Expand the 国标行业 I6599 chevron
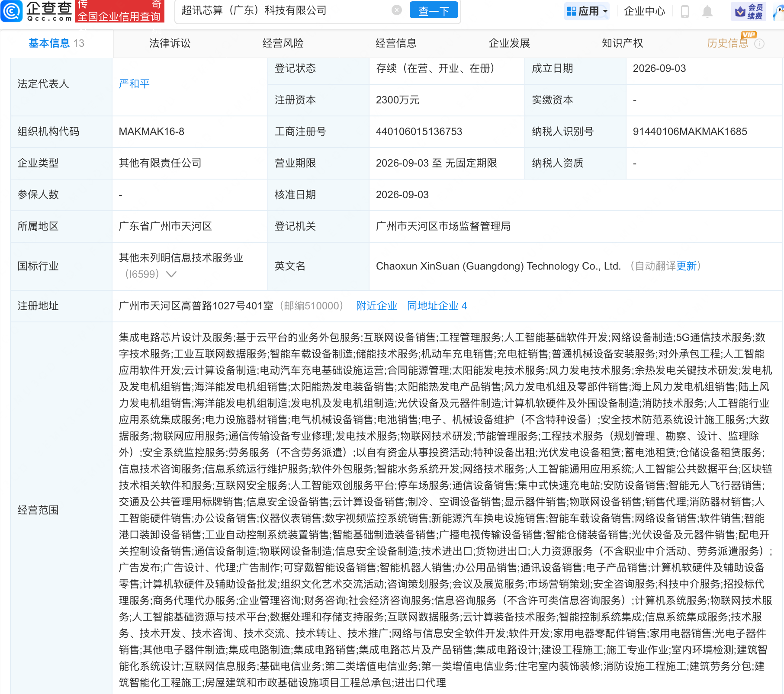 click(171, 274)
